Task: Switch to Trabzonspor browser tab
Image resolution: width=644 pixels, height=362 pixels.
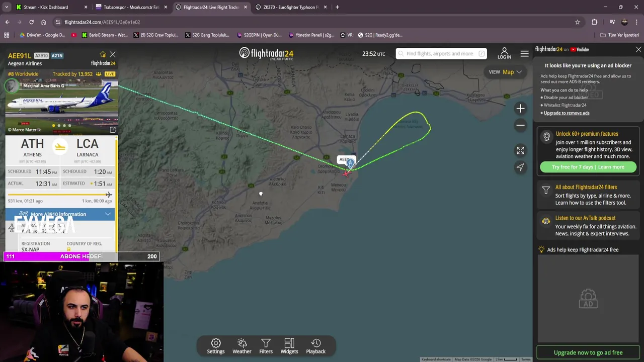Action: (x=131, y=7)
